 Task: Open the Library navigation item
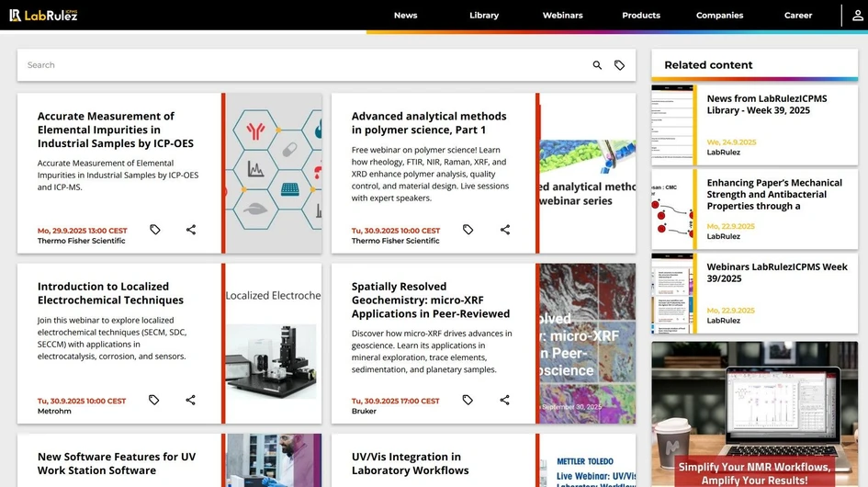484,16
